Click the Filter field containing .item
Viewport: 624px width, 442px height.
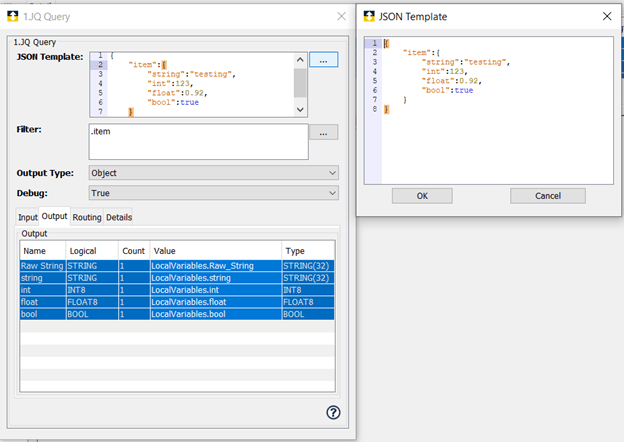[199, 142]
